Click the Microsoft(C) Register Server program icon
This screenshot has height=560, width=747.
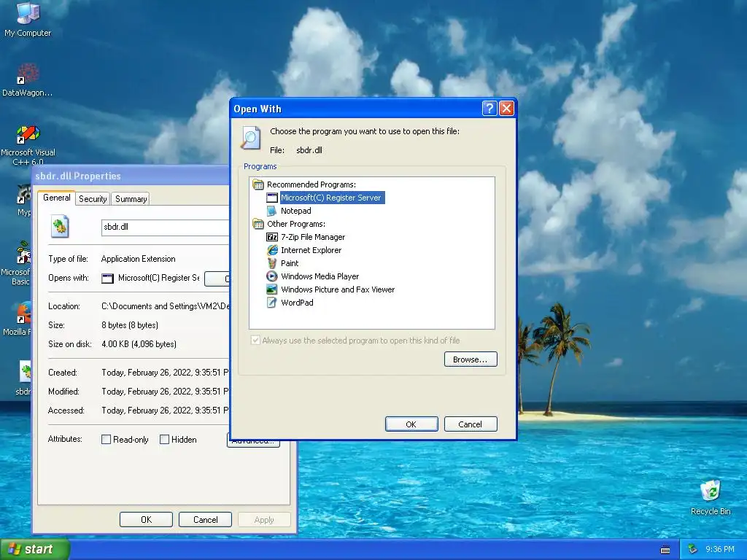(272, 198)
